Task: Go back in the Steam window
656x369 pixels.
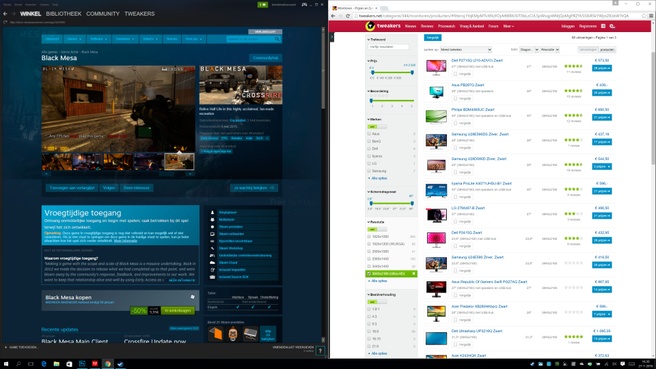Action: click(x=5, y=14)
